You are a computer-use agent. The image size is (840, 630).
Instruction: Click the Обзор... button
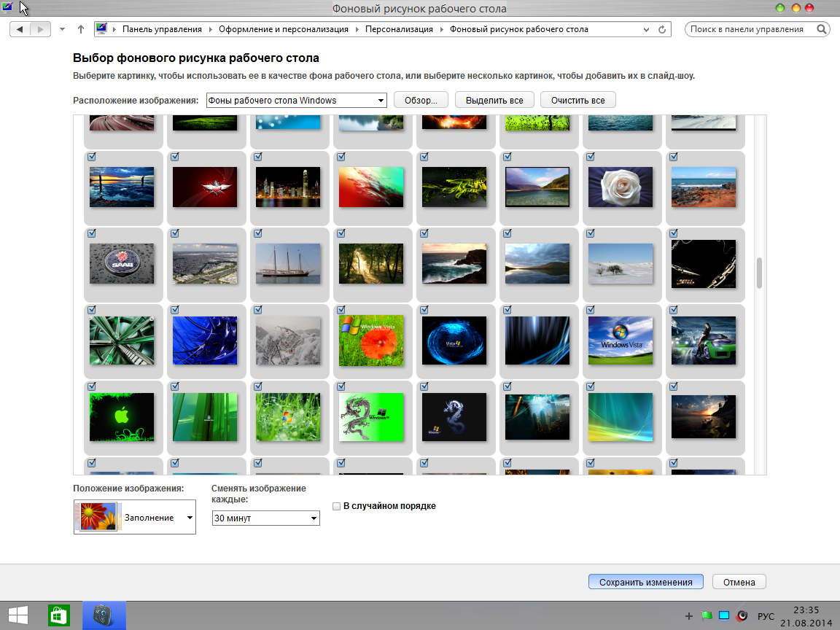pos(421,100)
